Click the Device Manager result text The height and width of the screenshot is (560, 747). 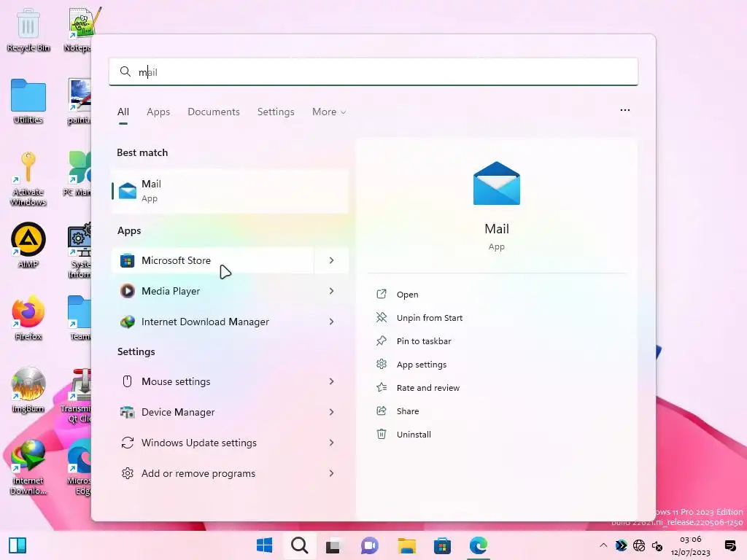tap(178, 412)
